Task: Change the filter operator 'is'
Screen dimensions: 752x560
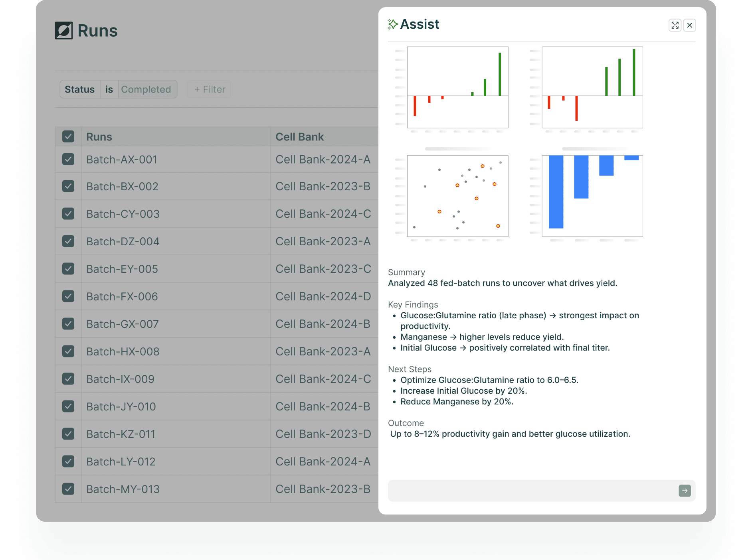Action: (109, 89)
